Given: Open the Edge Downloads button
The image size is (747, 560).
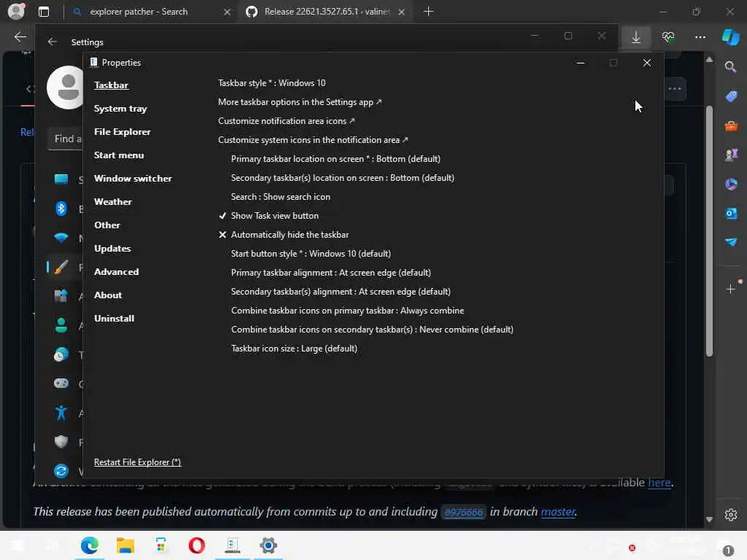Looking at the screenshot, I should (x=636, y=36).
